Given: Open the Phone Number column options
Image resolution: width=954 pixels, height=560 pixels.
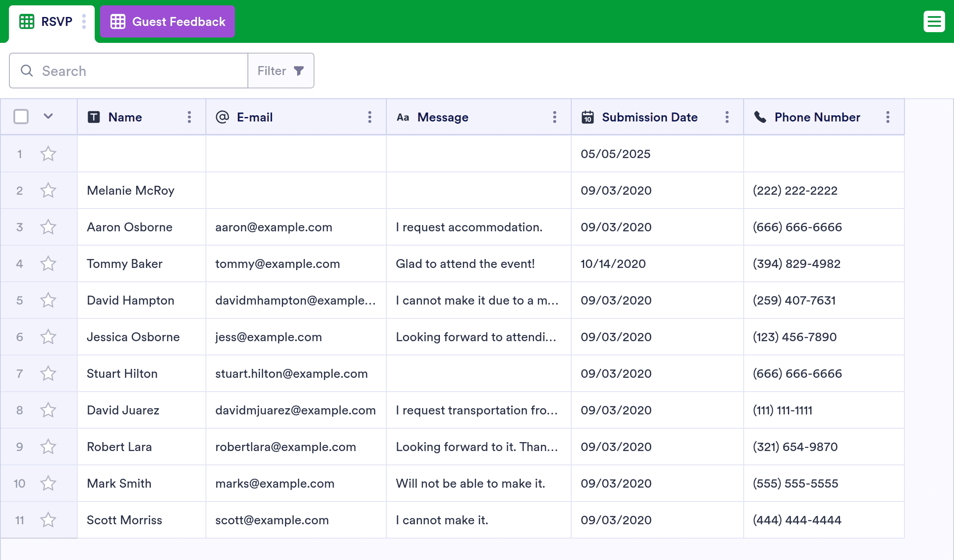Looking at the screenshot, I should (x=887, y=117).
